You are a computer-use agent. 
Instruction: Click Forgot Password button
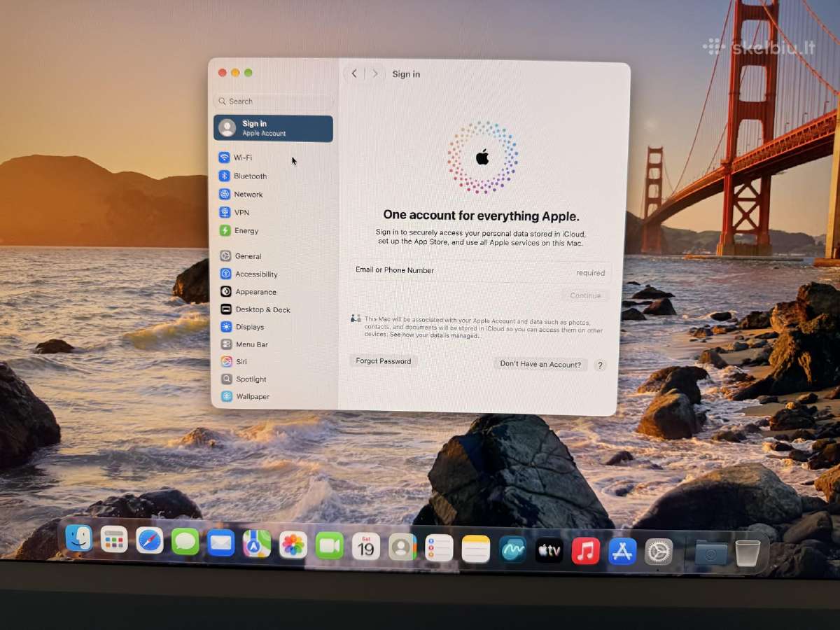pyautogui.click(x=383, y=361)
